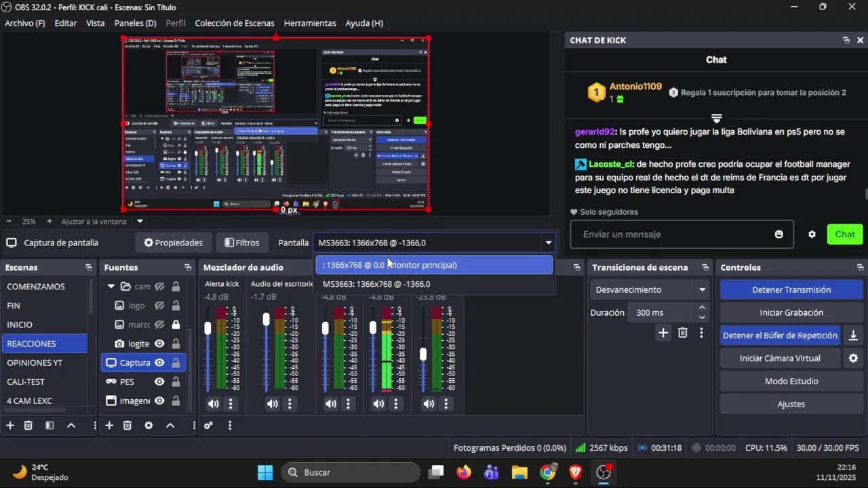The image size is (868, 488).
Task: Open the Windows Start menu
Action: point(265,472)
